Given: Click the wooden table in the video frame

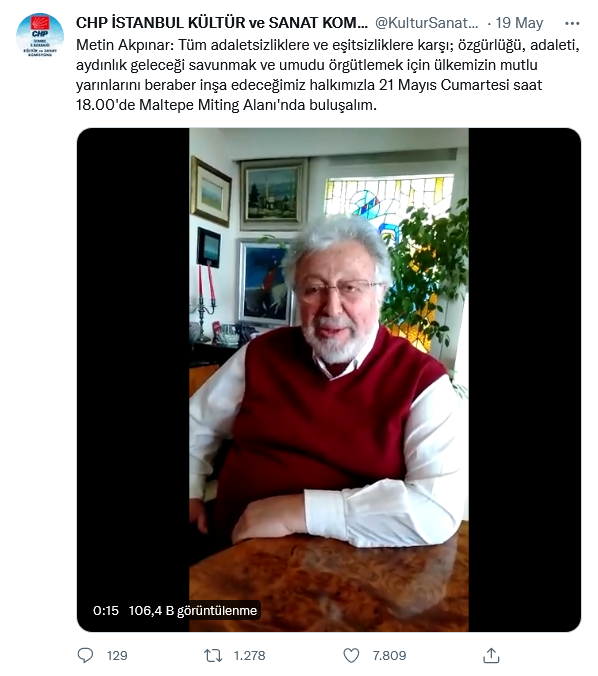Looking at the screenshot, I should pos(329,586).
